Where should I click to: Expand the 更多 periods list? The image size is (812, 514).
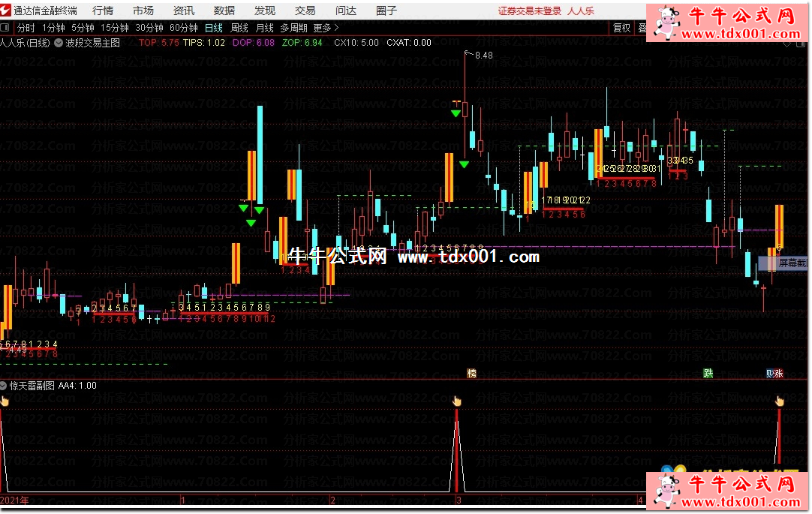pyautogui.click(x=326, y=28)
